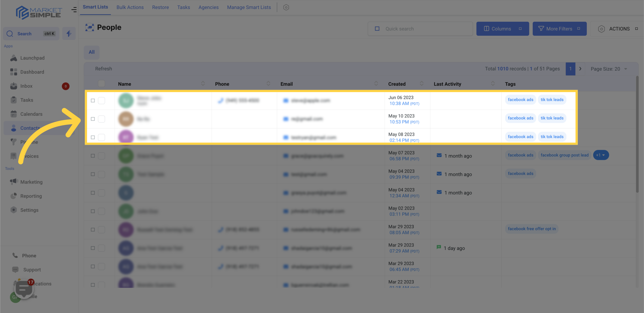Check the box for May 02 2023 contact
This screenshot has width=644, height=313.
(x=101, y=211)
